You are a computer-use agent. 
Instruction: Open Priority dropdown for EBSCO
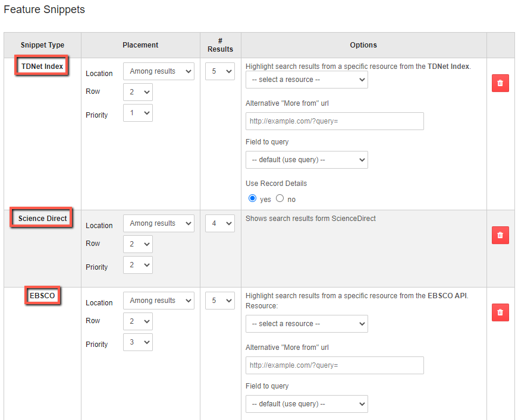pyautogui.click(x=138, y=342)
